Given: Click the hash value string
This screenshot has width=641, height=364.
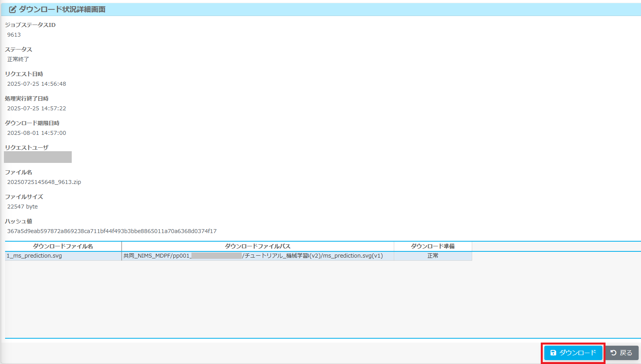Looking at the screenshot, I should (x=112, y=231).
